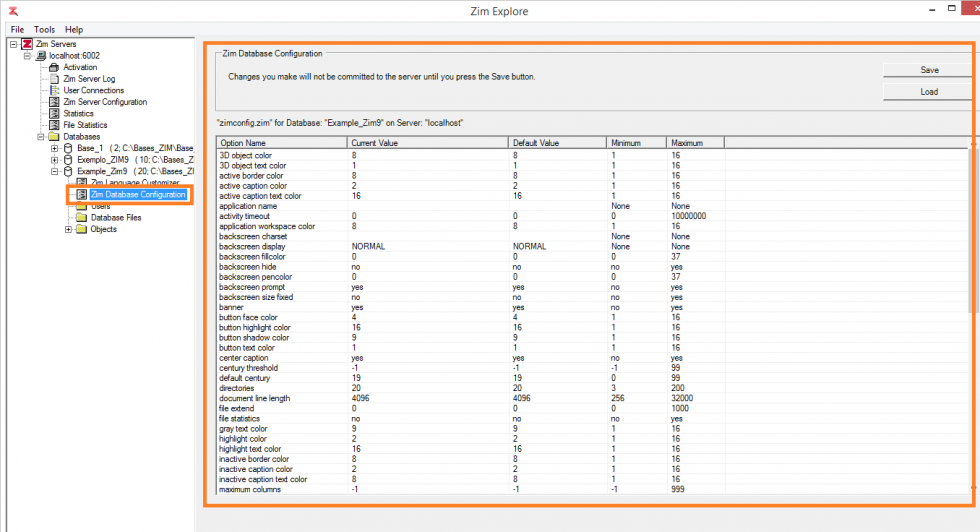Open the Tools menu
The height and width of the screenshot is (532, 980).
coord(44,29)
